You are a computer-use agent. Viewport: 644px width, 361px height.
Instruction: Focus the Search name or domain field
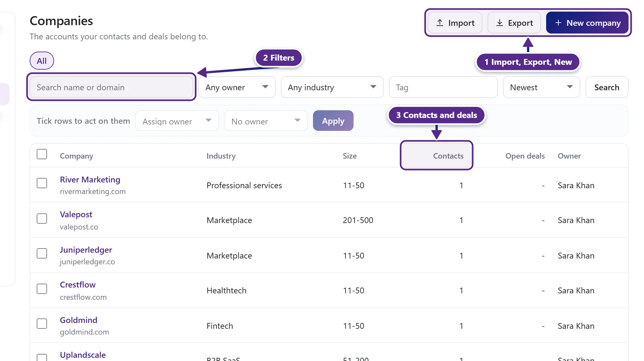pyautogui.click(x=111, y=87)
